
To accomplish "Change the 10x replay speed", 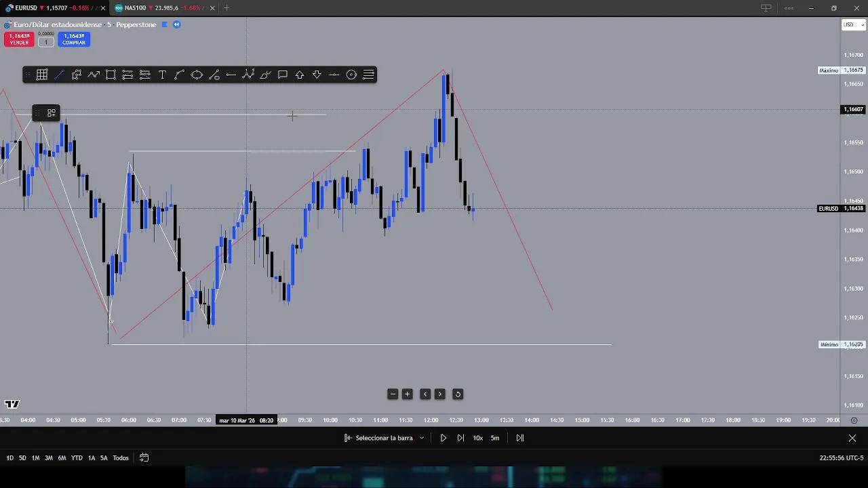I will (478, 438).
